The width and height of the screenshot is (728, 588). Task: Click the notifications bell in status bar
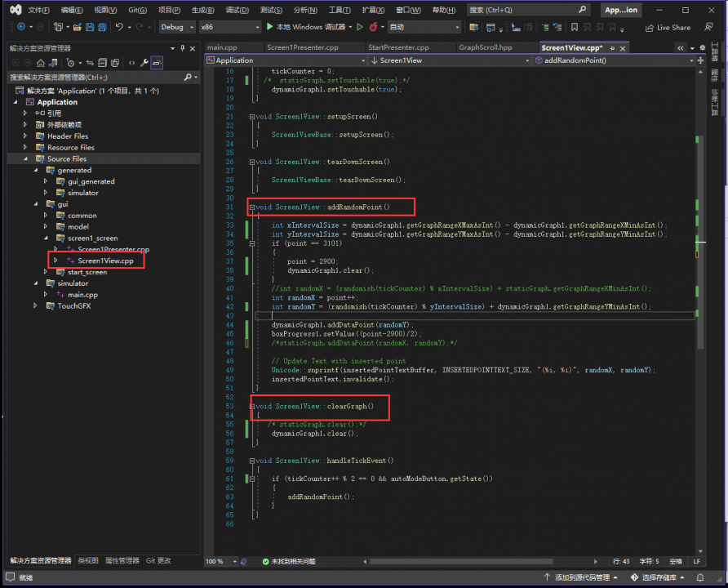click(700, 577)
